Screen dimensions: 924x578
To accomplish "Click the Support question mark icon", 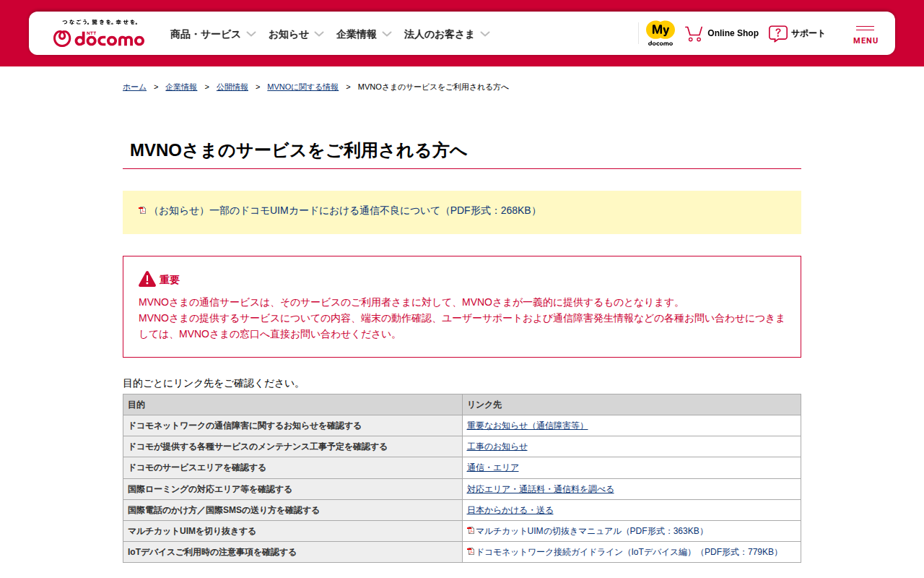I will click(x=777, y=33).
